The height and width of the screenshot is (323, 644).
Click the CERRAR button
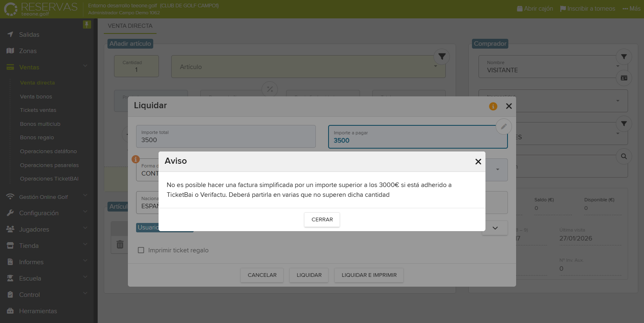322,220
